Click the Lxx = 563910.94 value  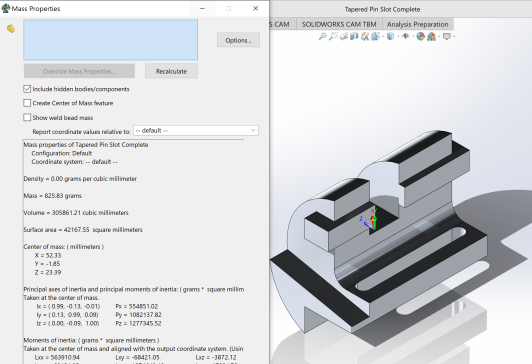pos(57,357)
